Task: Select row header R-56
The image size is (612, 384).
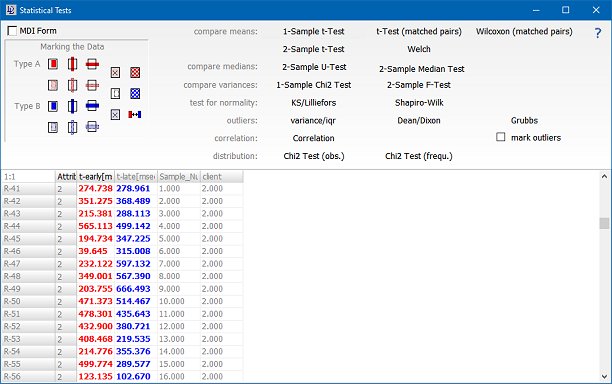Action: pos(28,377)
